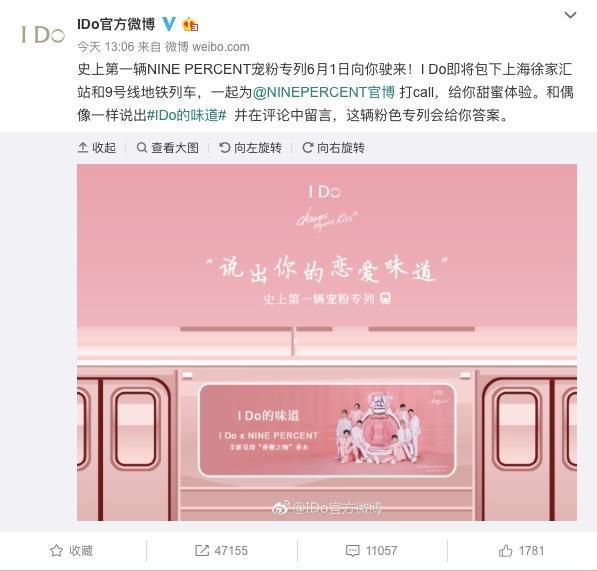Open the 微博 weibo.com source link
Image resolution: width=597 pixels, height=571 pixels.
coord(207,47)
